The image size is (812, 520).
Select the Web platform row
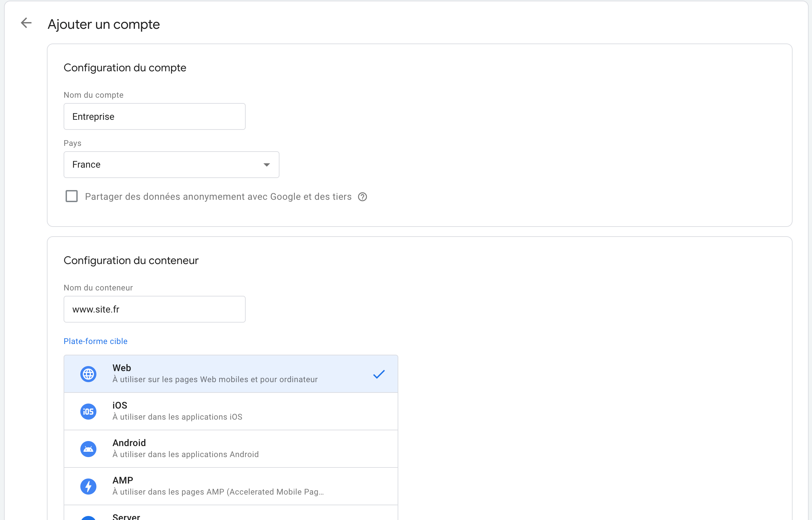click(231, 374)
